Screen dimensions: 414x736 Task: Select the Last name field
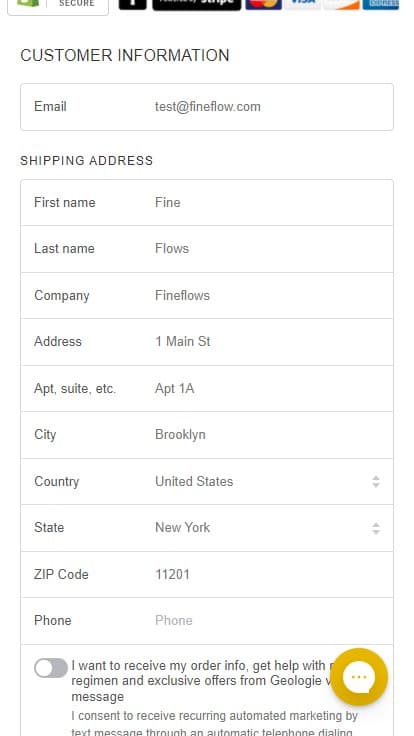pos(207,249)
